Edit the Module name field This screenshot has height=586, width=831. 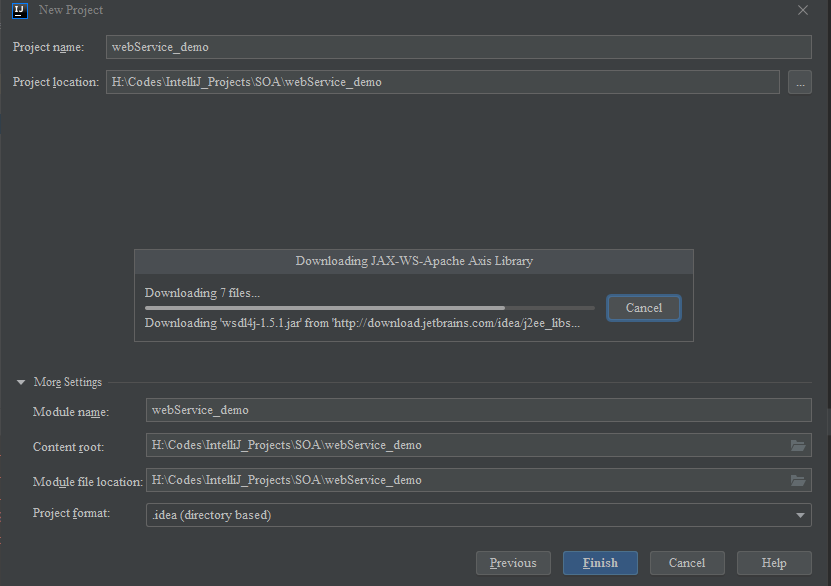pos(479,410)
